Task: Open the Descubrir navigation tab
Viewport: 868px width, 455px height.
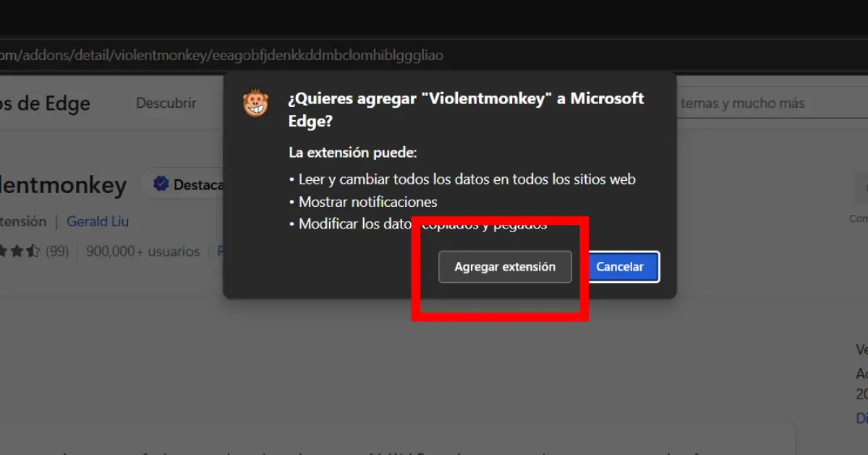Action: [x=166, y=103]
